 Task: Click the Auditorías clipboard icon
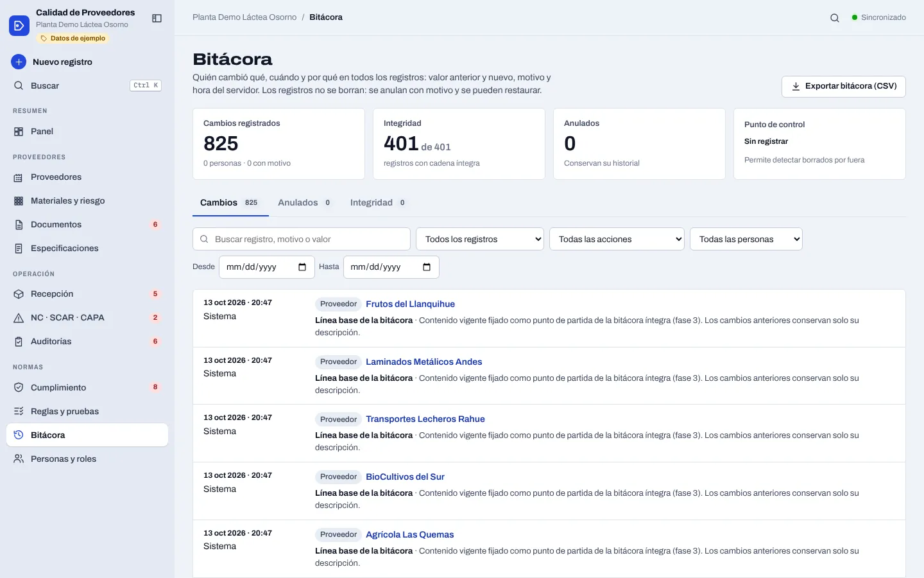click(19, 342)
